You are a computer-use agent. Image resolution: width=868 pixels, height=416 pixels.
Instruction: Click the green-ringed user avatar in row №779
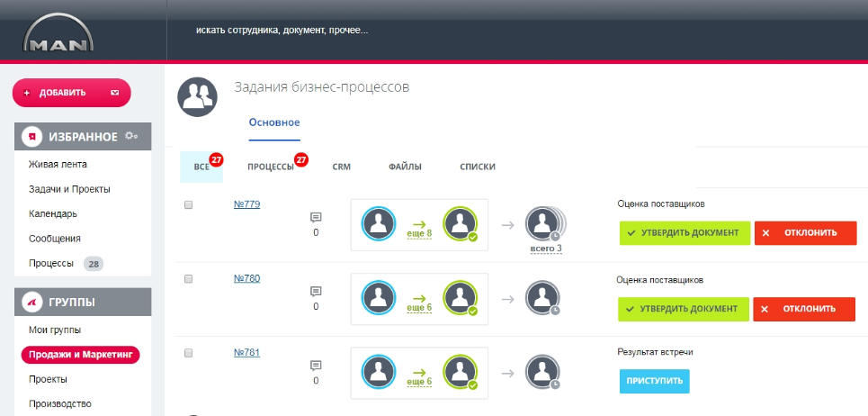point(461,224)
